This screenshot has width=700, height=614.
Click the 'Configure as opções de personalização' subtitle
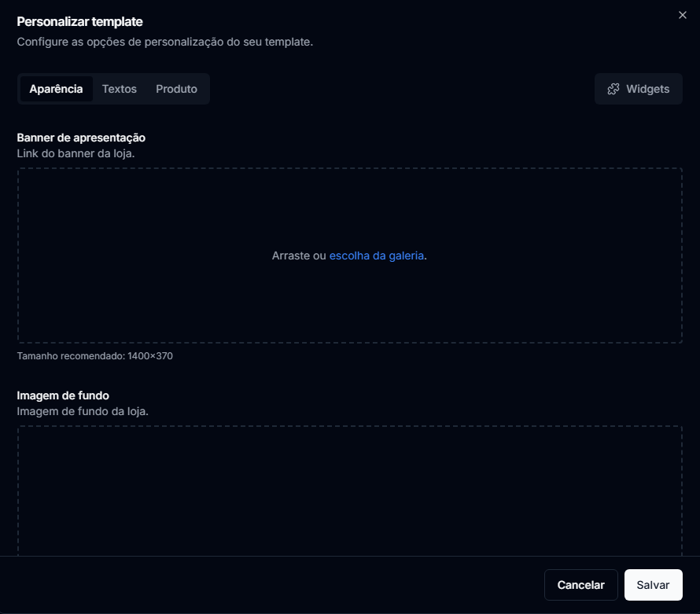coord(164,42)
